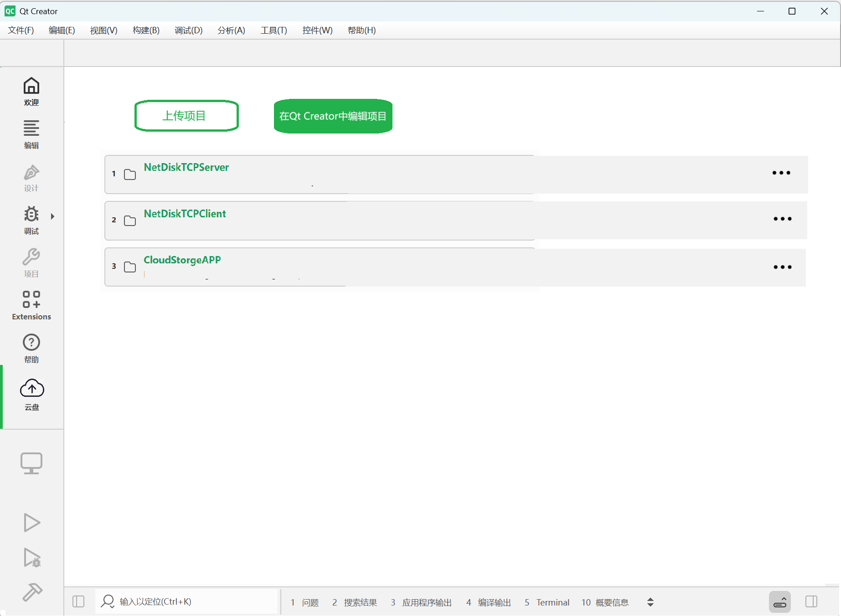Open more options for NetDiskTCPClient
Viewport: 841px width, 616px height.
782,219
